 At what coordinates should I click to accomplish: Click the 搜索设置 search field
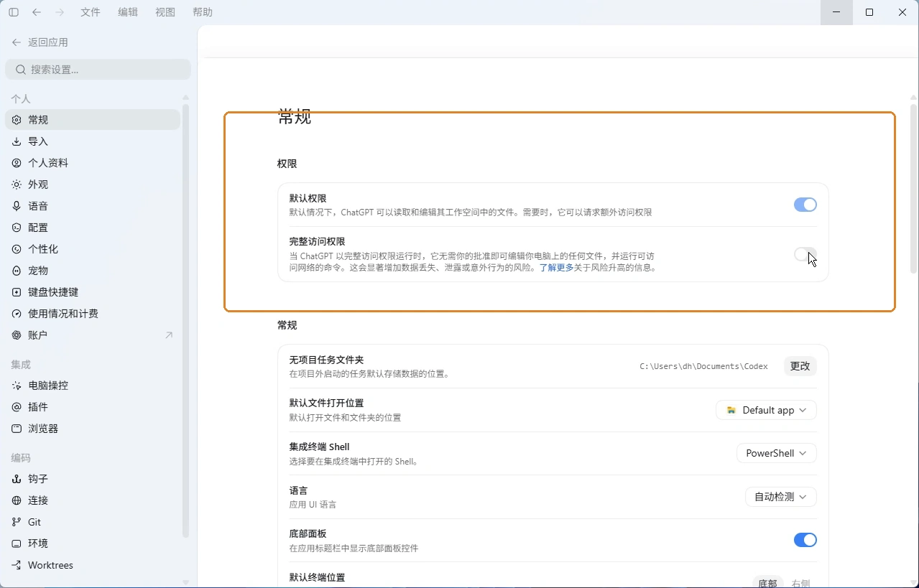click(98, 70)
